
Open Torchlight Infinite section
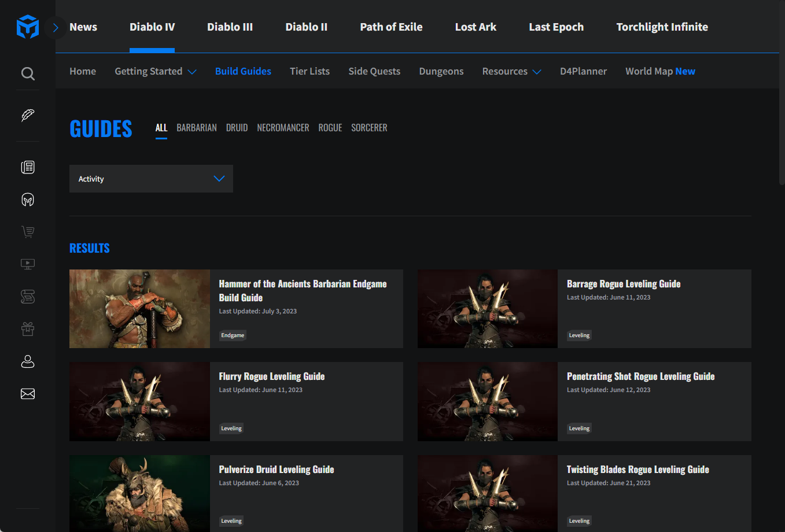click(x=662, y=27)
